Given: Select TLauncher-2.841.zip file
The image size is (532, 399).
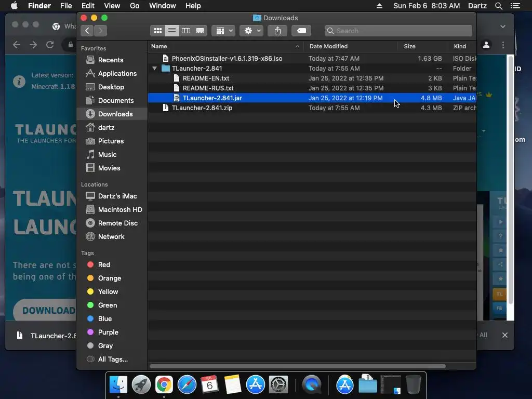Looking at the screenshot, I should (312, 108).
